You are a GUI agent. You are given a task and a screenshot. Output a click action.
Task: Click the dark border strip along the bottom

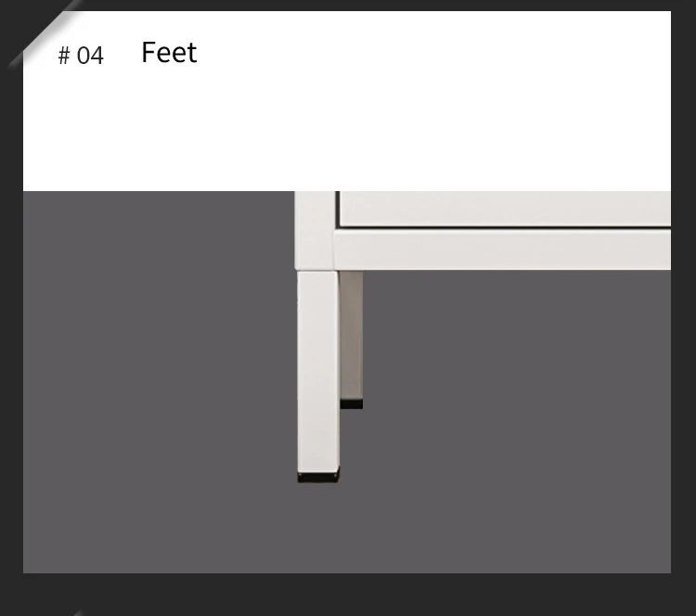tap(348, 595)
